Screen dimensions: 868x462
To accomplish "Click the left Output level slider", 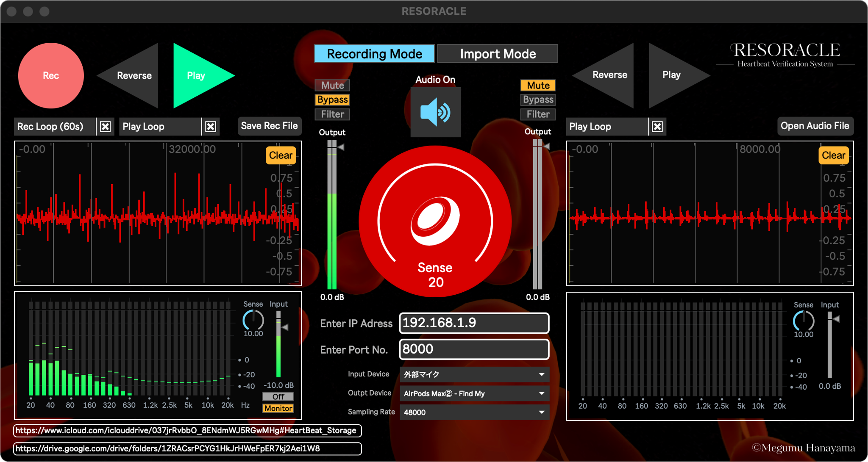I will tap(332, 216).
